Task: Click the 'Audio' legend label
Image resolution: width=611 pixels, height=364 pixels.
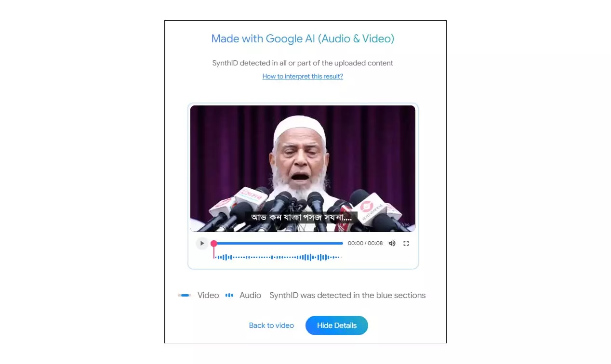Action: (251, 295)
